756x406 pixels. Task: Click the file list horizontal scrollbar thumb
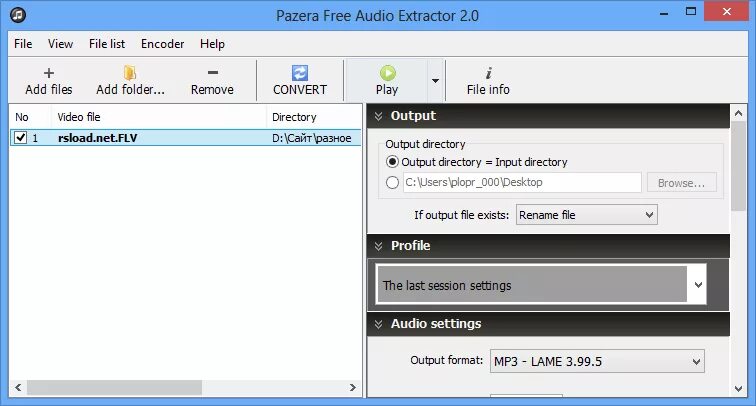pyautogui.click(x=114, y=388)
